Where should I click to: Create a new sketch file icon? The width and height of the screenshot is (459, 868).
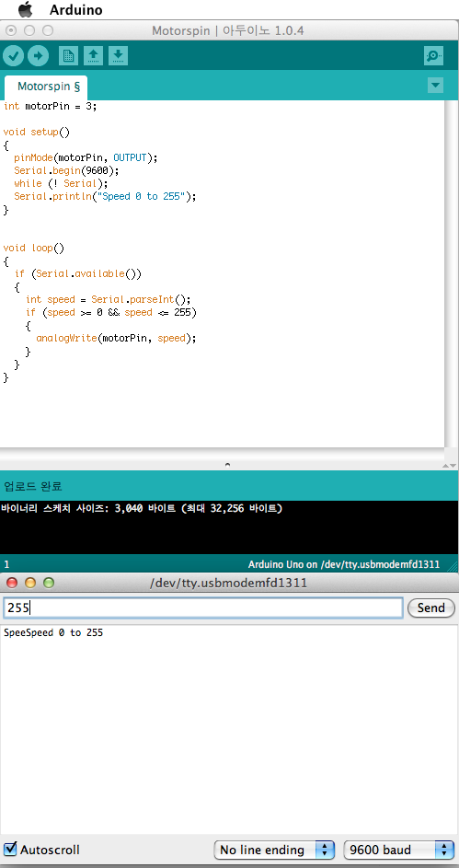(69, 56)
